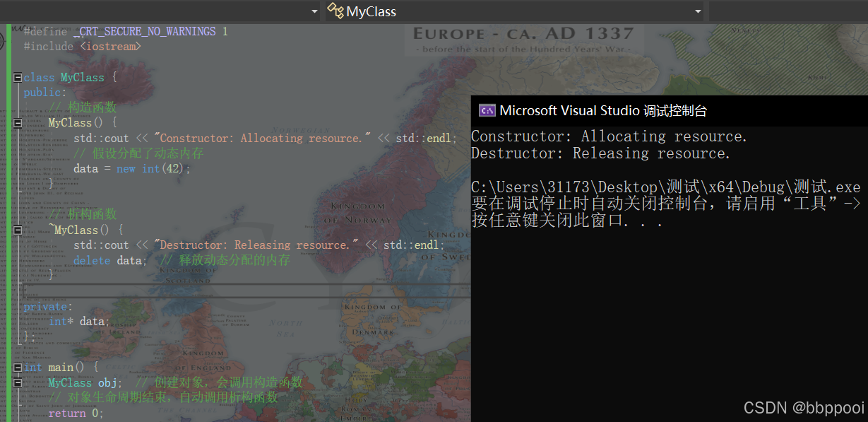Click the 'int* data;' member declaration

point(79,322)
